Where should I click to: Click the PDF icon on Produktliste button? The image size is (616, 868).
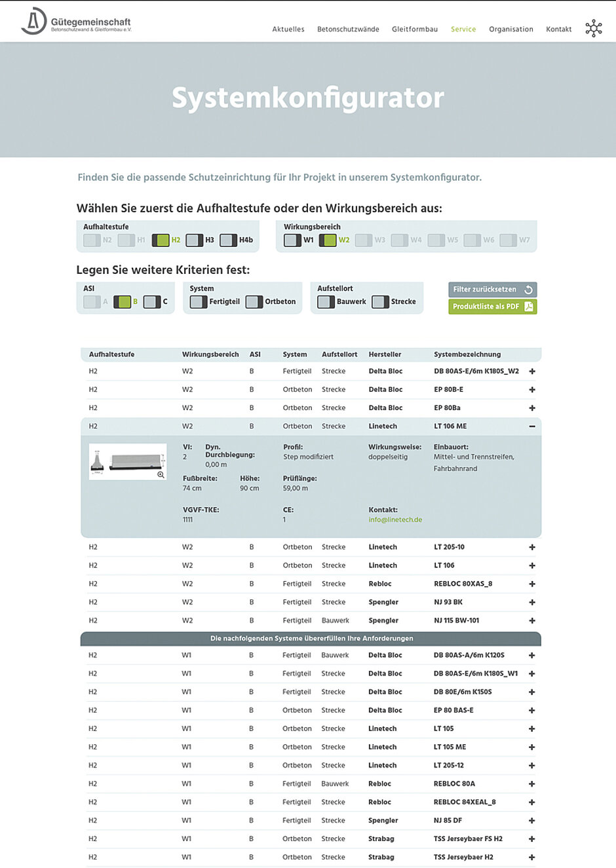528,307
